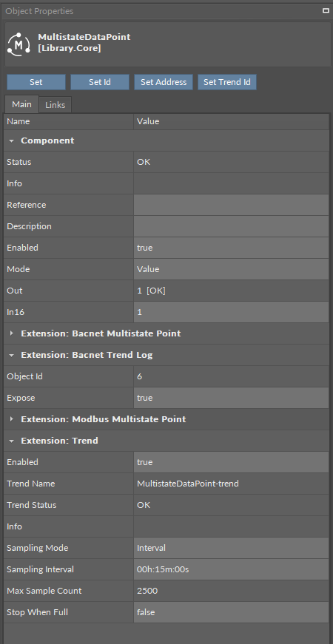Click the Max Sample Count row label
The height and width of the screenshot is (644, 333).
pyautogui.click(x=44, y=591)
